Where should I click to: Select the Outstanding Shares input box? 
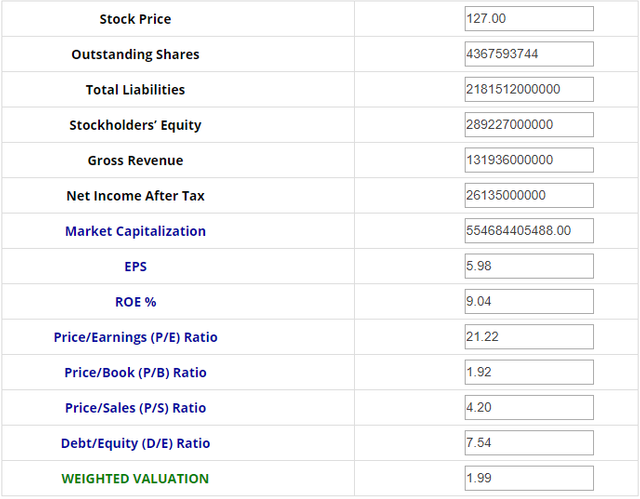click(x=528, y=54)
